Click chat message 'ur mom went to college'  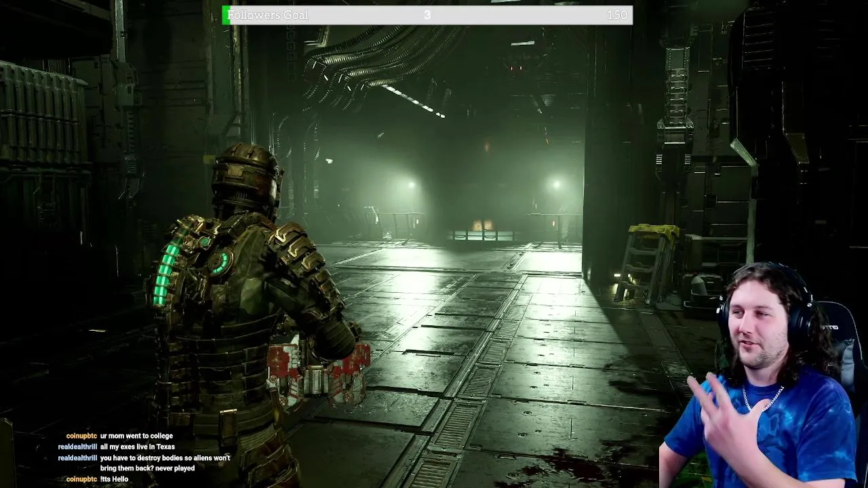click(136, 436)
